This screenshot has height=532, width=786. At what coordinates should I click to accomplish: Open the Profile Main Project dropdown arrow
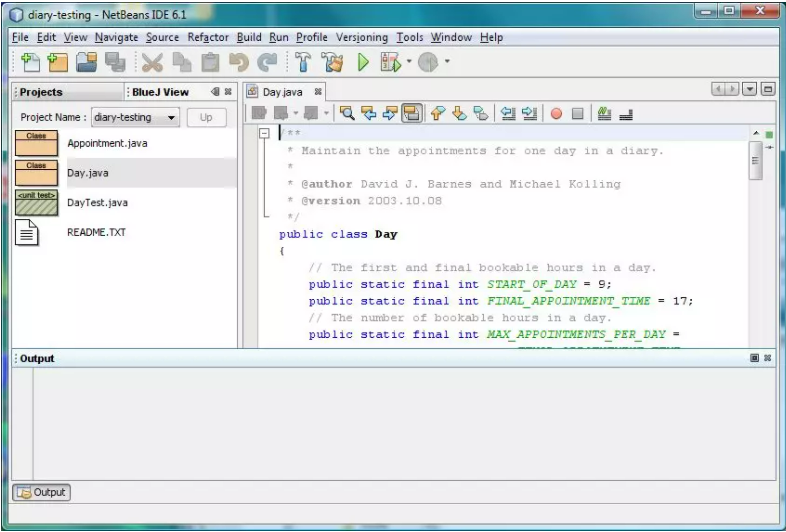pyautogui.click(x=447, y=62)
